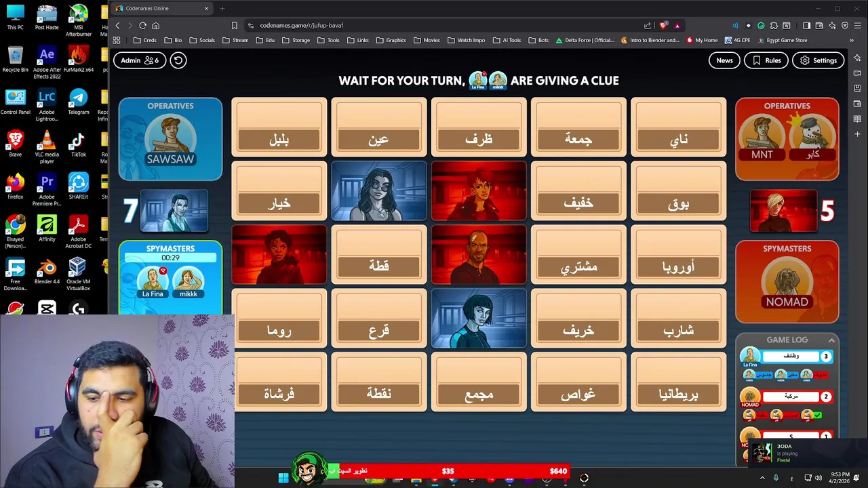Reload the Codenames page
The width and height of the screenshot is (868, 488).
[x=142, y=26]
